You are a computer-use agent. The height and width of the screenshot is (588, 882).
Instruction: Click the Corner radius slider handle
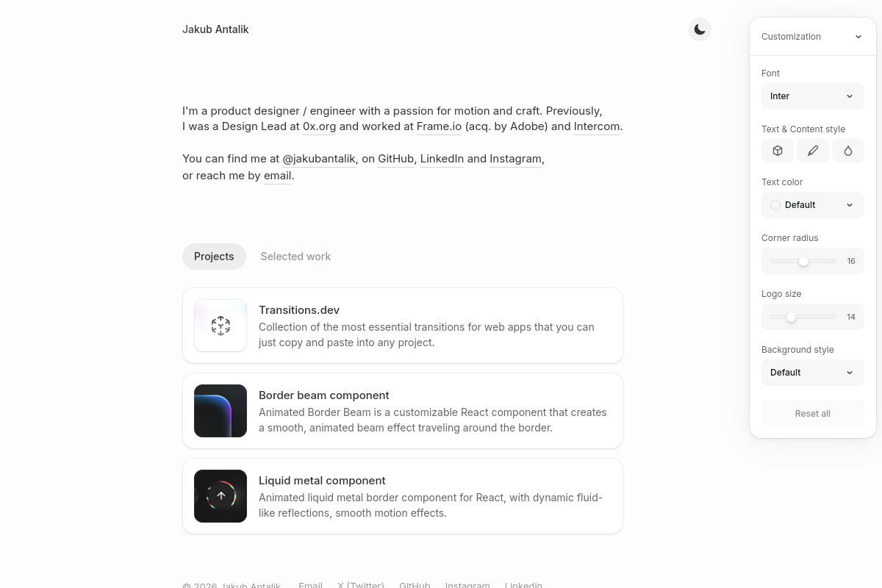(803, 261)
